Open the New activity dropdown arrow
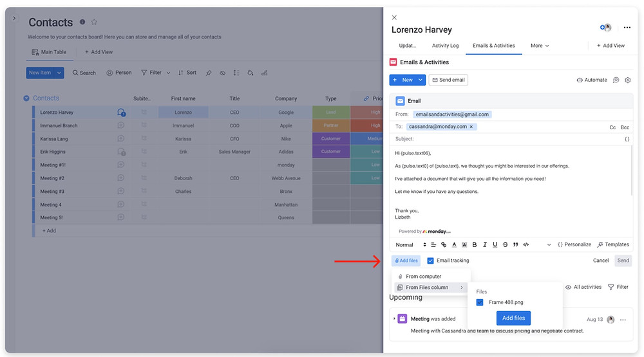Viewport: 644px width, 357px height. pyautogui.click(x=420, y=80)
